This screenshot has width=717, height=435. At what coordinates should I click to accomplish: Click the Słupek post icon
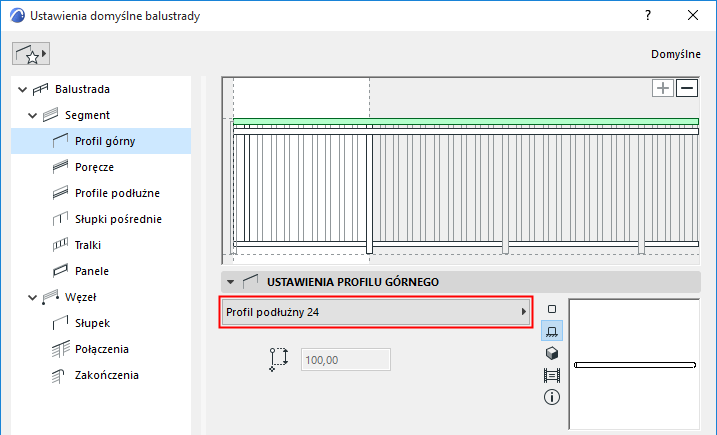point(60,323)
